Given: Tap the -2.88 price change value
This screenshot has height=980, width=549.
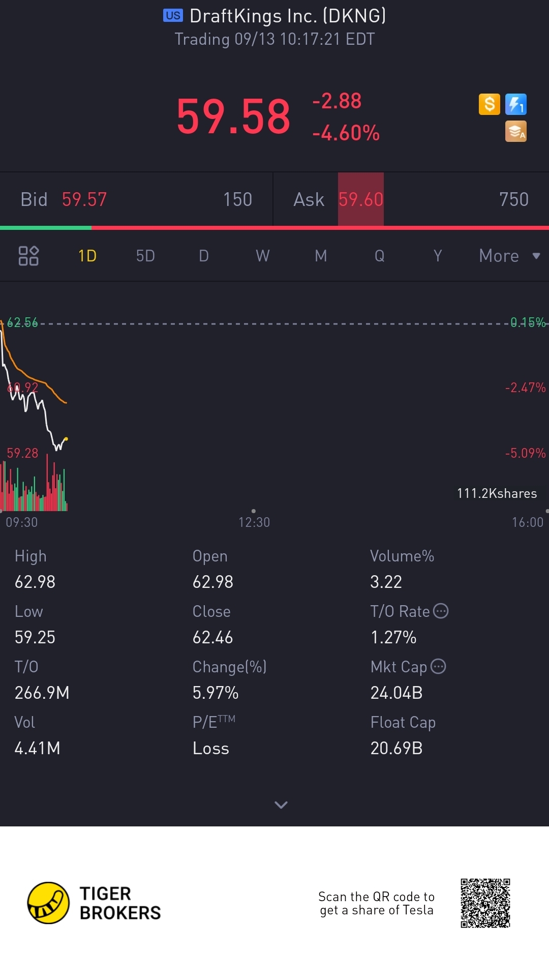Looking at the screenshot, I should click(x=337, y=101).
